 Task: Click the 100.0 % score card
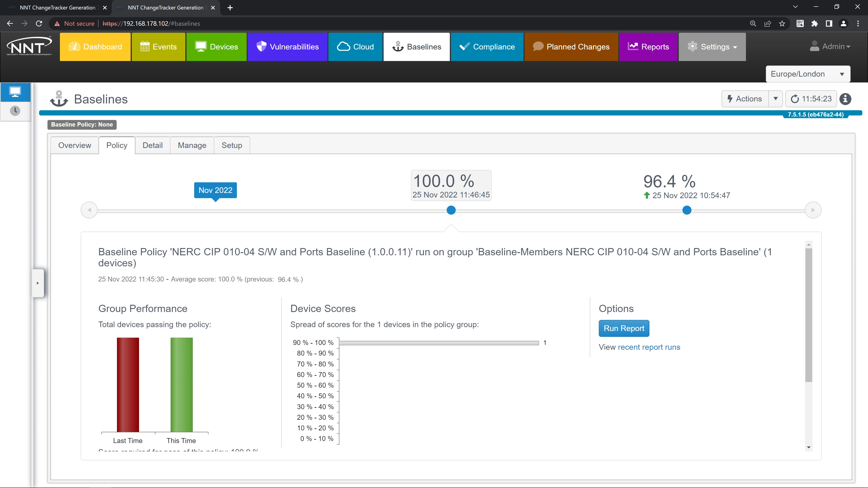[x=451, y=185]
